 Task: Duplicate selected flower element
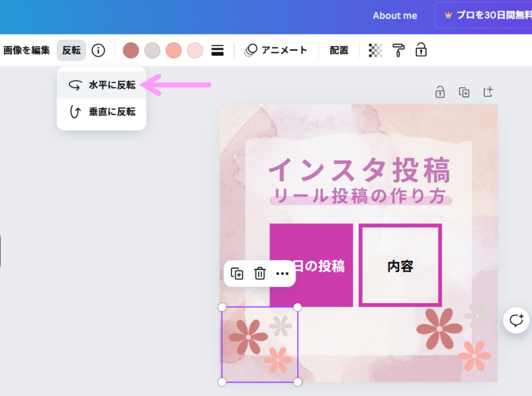237,274
